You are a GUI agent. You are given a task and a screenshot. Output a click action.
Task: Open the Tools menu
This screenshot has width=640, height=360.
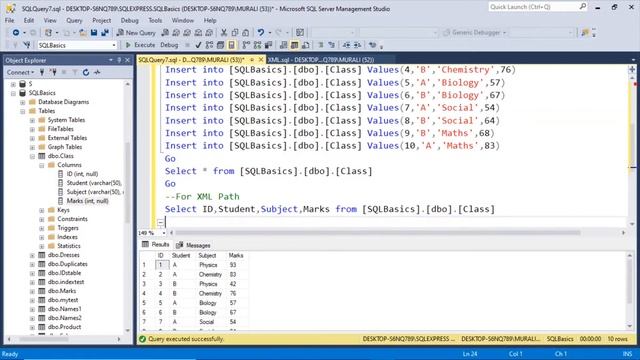[x=155, y=20]
